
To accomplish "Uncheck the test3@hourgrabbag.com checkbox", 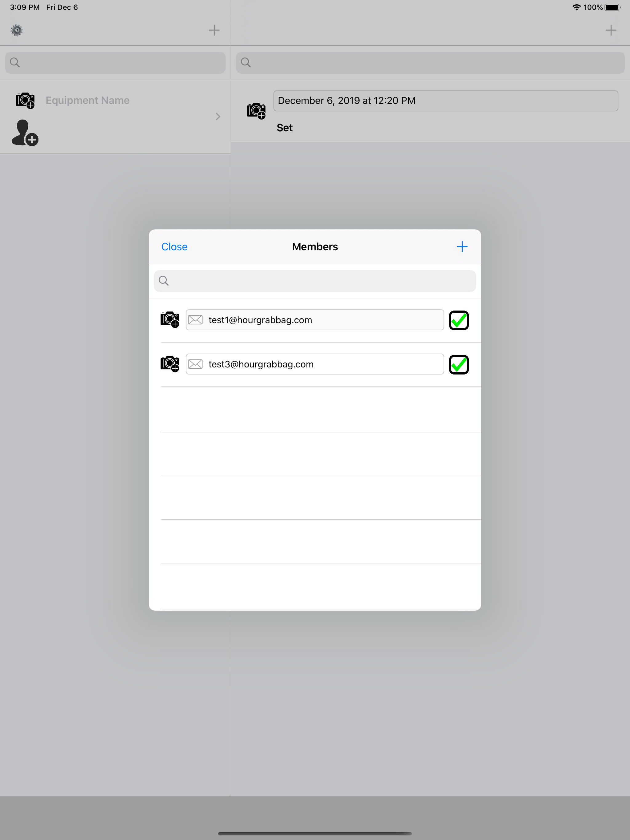I will click(x=459, y=365).
